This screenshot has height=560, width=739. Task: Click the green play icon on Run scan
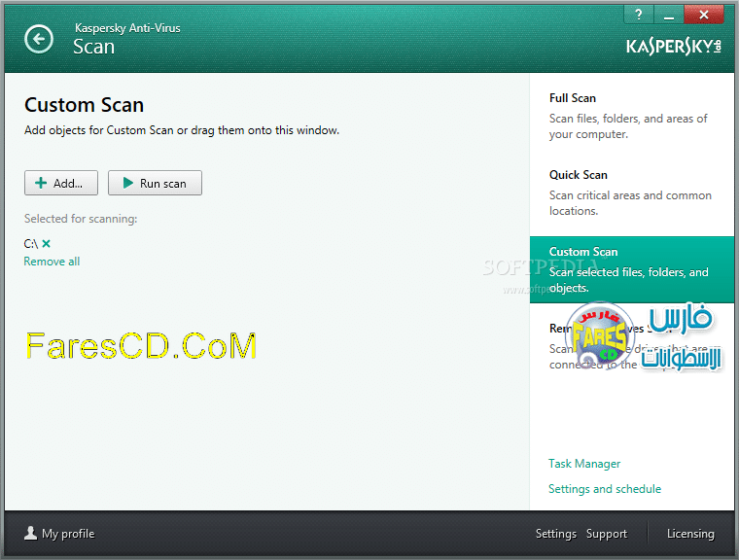point(127,183)
